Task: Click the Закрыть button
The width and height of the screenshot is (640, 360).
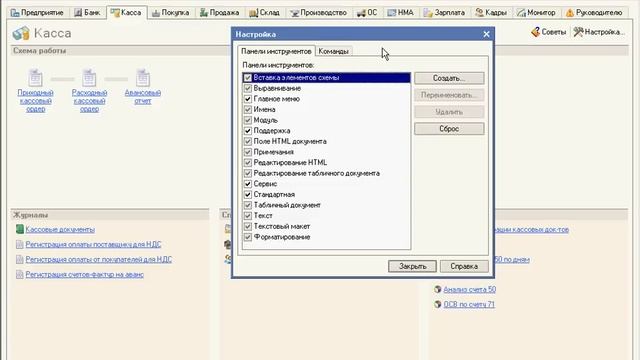Action: click(x=412, y=266)
